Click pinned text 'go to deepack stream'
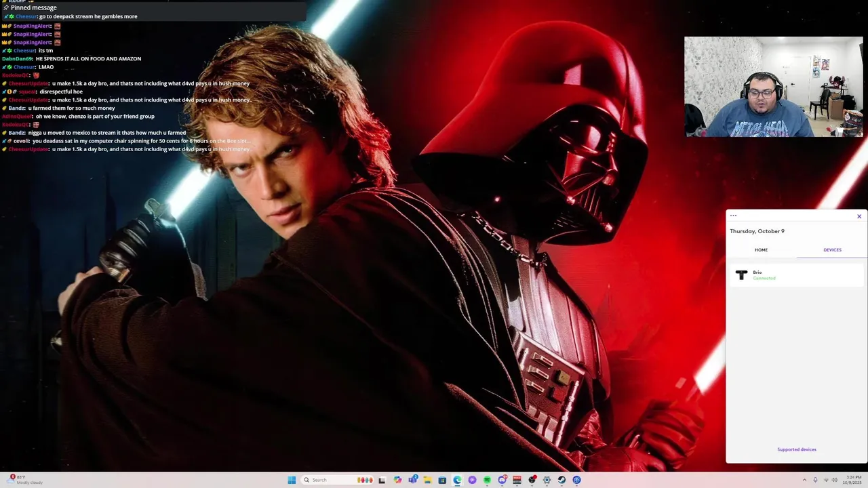Screen dimensions: 868x488 (x=88, y=16)
